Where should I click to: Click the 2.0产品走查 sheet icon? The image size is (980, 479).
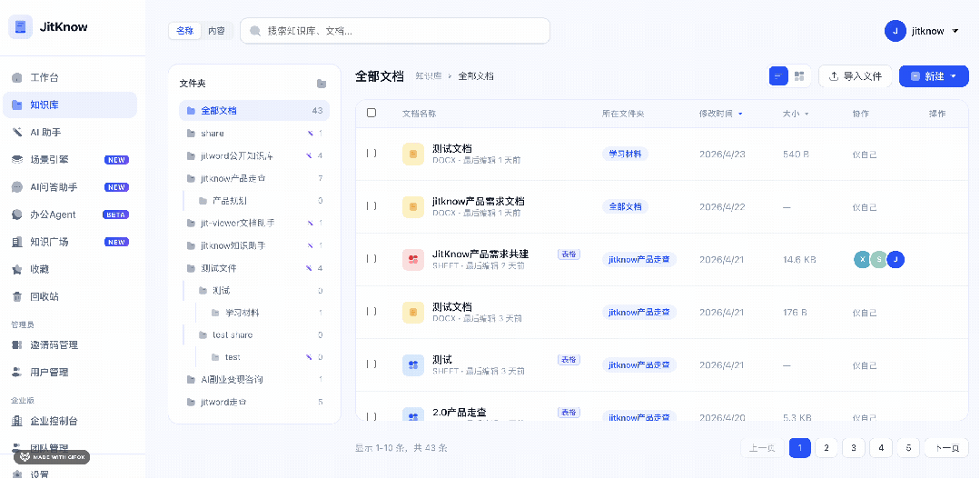413,414
